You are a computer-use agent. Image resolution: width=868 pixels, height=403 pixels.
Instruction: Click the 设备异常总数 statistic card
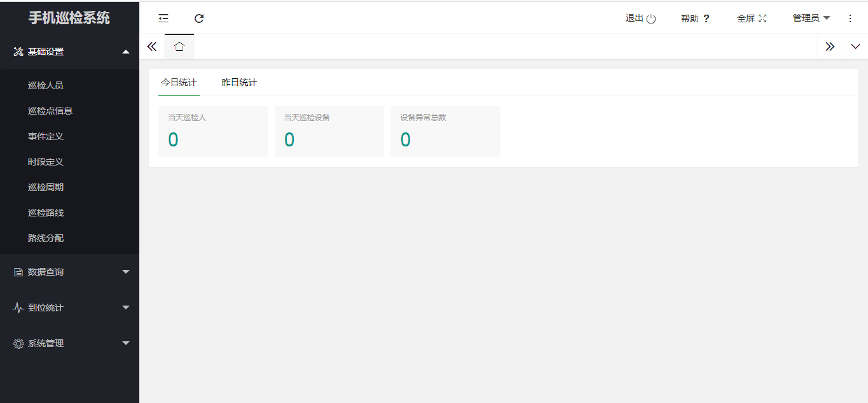(x=445, y=131)
